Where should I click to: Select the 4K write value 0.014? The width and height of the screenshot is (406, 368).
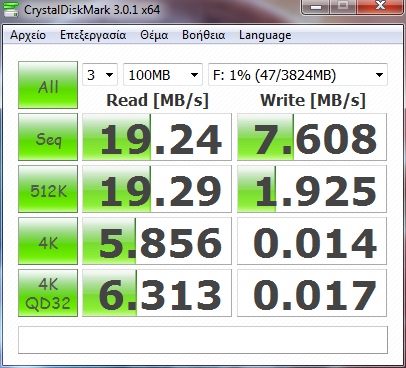point(312,241)
